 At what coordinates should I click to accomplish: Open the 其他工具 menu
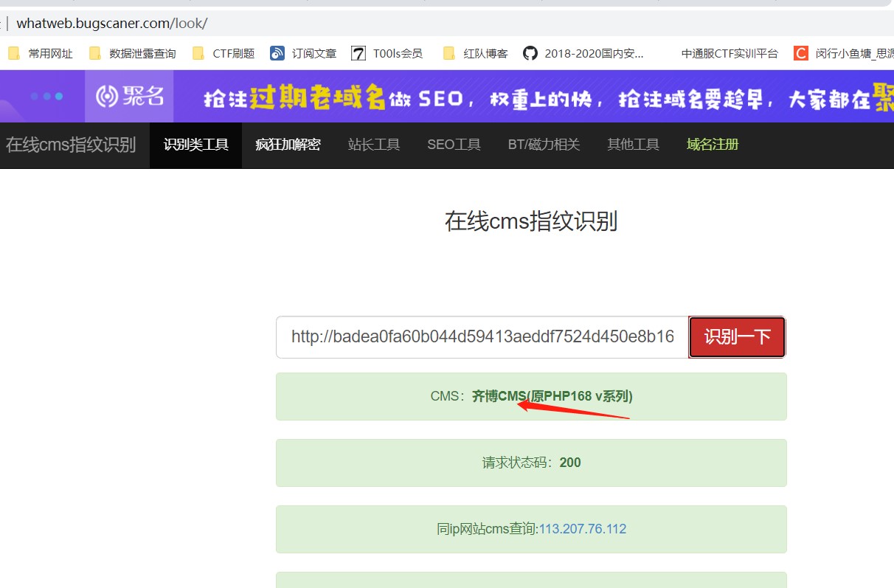point(633,145)
